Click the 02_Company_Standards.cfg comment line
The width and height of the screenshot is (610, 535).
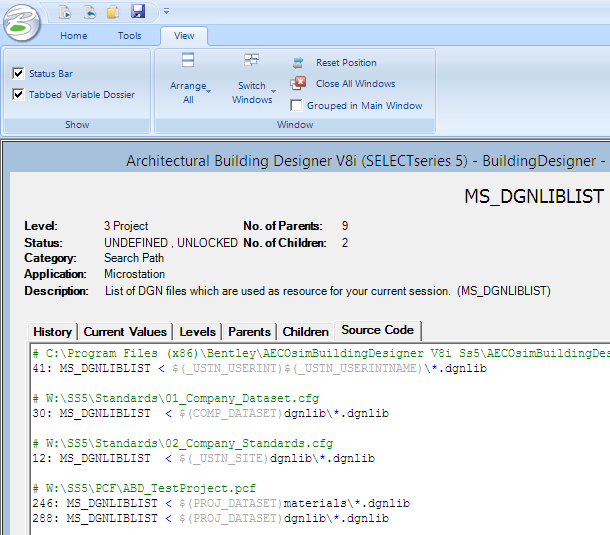pyautogui.click(x=183, y=443)
